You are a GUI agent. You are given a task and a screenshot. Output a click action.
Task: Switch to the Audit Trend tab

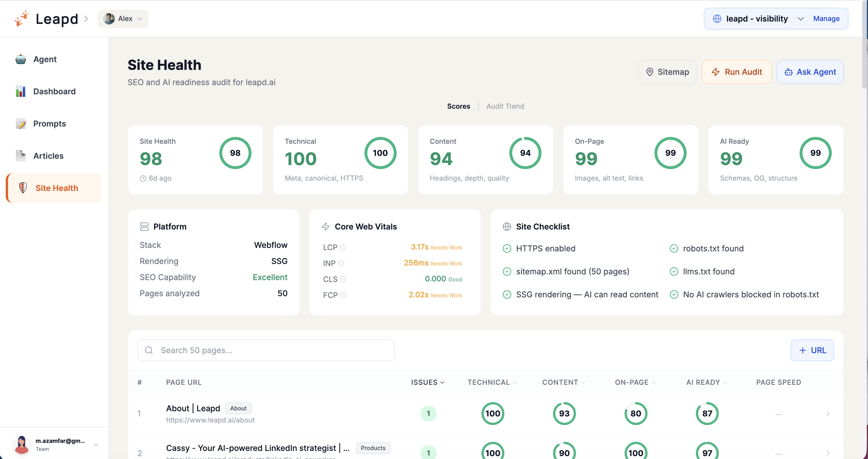coord(505,106)
